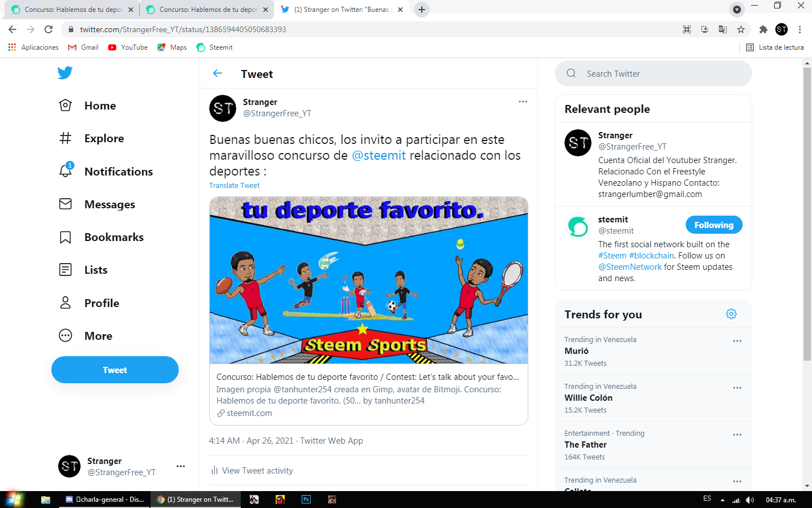
Task: Open Gmail bookmark
Action: pyautogui.click(x=83, y=47)
